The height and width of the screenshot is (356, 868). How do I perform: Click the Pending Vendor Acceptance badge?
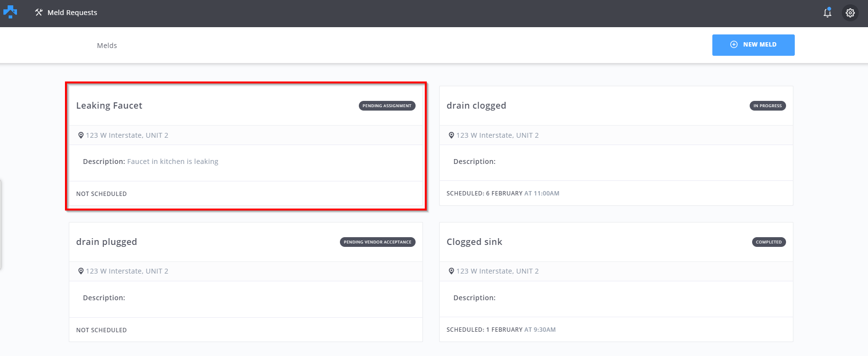click(377, 242)
